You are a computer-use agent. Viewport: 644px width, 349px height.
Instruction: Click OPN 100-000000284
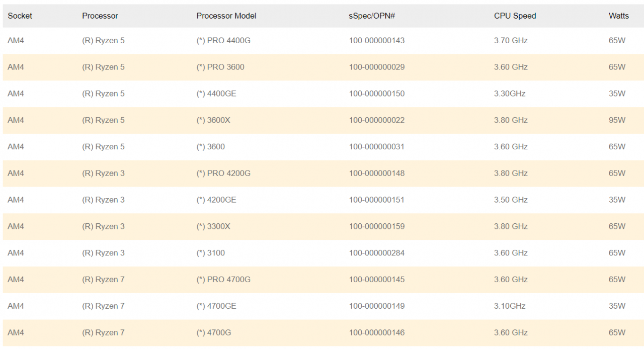[377, 253]
